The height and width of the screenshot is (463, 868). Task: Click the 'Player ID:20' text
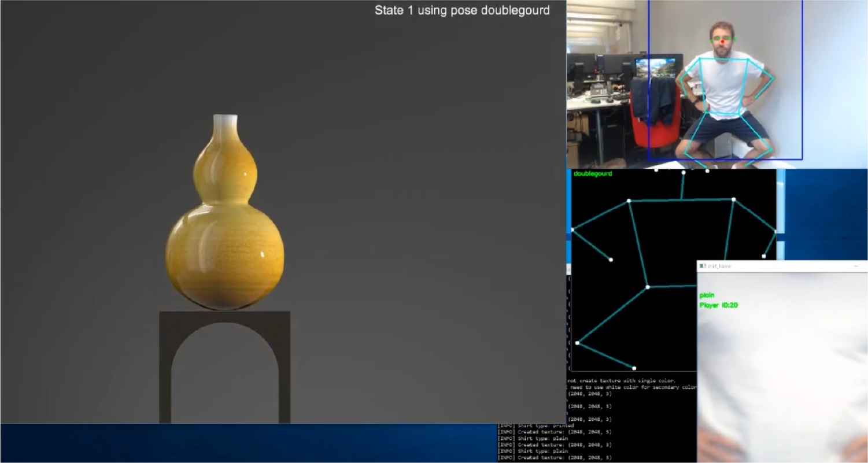pos(719,305)
